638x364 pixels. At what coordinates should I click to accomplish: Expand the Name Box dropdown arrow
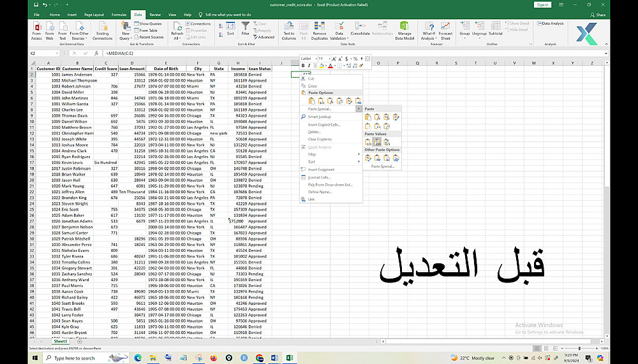[x=57, y=54]
